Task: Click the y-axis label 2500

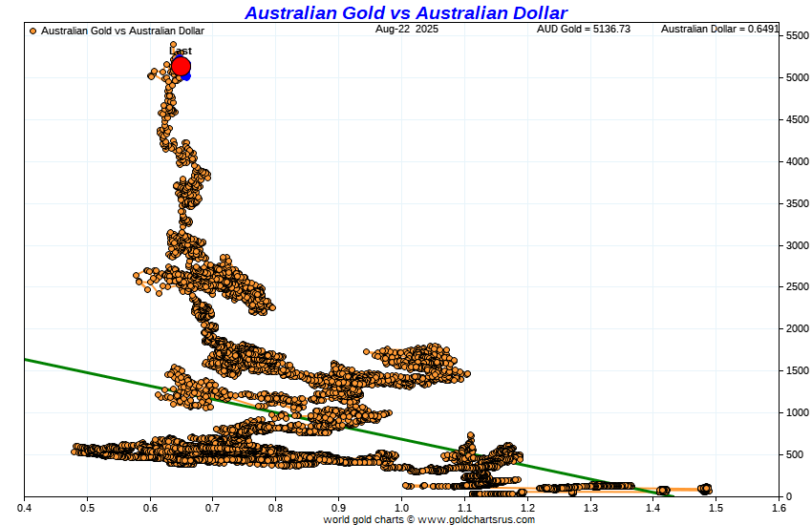Action: [797, 286]
